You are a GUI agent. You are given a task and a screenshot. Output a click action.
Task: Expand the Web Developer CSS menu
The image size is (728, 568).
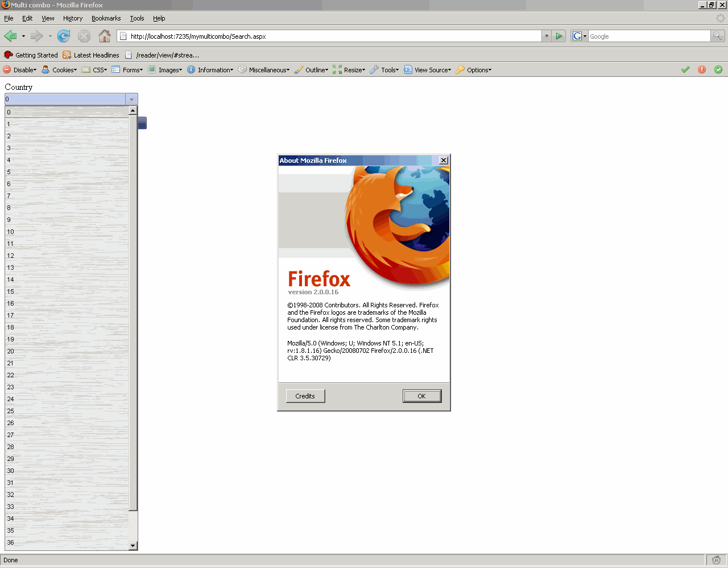94,70
